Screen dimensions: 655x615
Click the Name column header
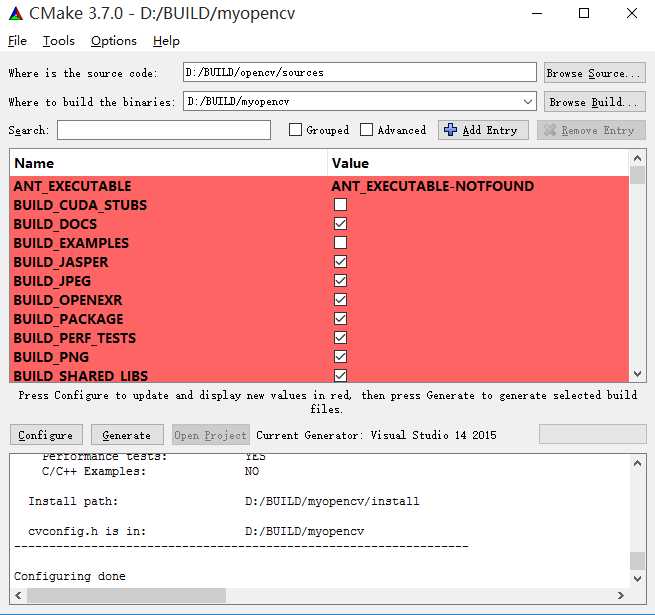click(168, 163)
